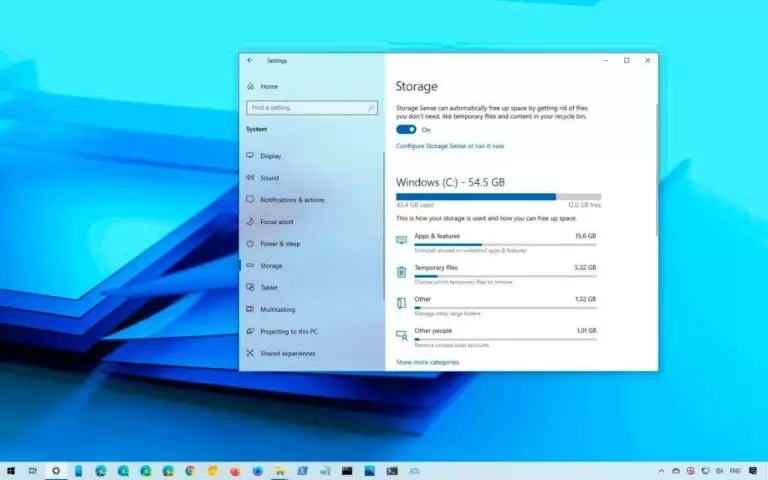768x480 pixels.
Task: Click the Focus assist moon icon
Action: point(250,222)
